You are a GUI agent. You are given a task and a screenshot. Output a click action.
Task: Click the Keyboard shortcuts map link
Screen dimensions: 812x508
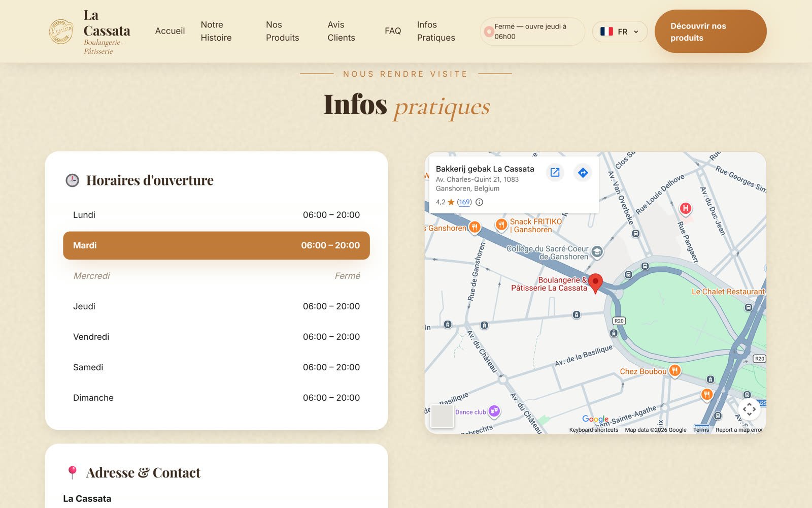594,430
